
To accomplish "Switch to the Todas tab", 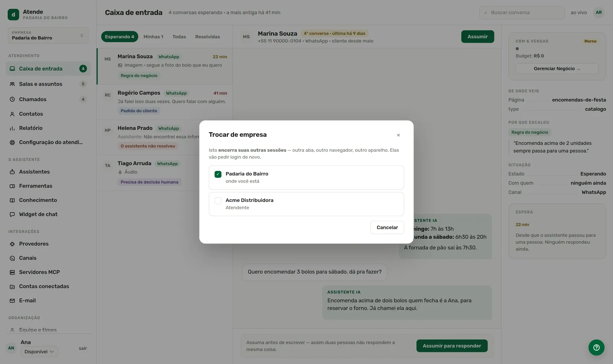I will (179, 36).
